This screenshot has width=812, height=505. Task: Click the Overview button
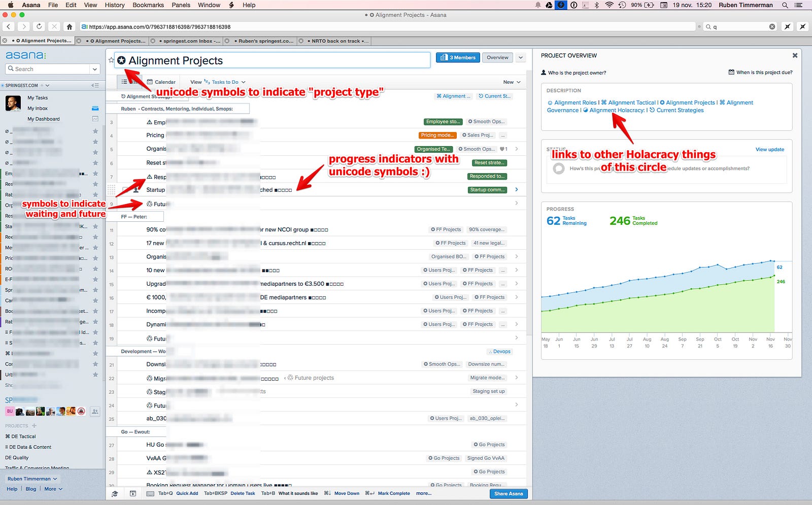pos(497,57)
